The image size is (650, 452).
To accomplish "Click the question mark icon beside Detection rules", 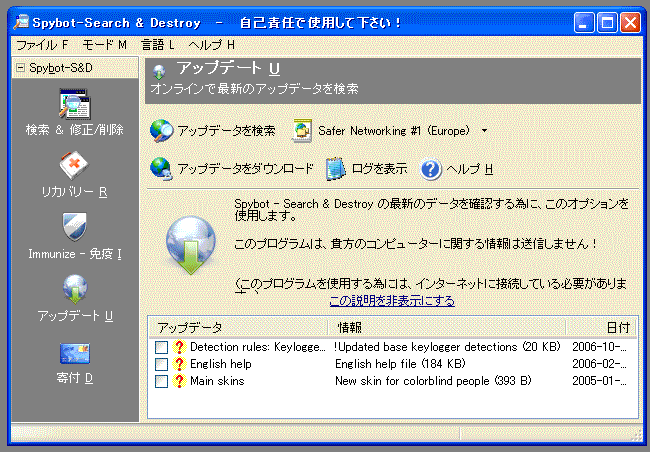I will pyautogui.click(x=179, y=347).
